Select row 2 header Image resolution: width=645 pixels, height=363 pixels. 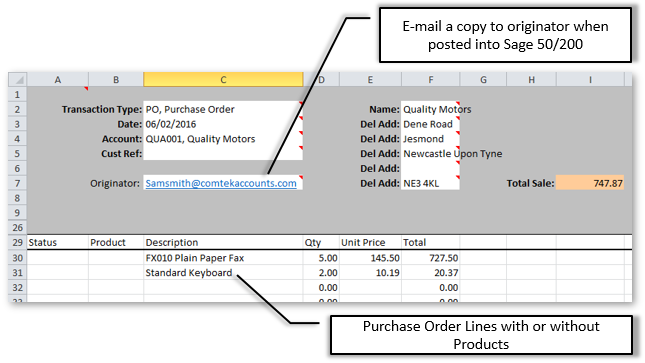pyautogui.click(x=18, y=109)
